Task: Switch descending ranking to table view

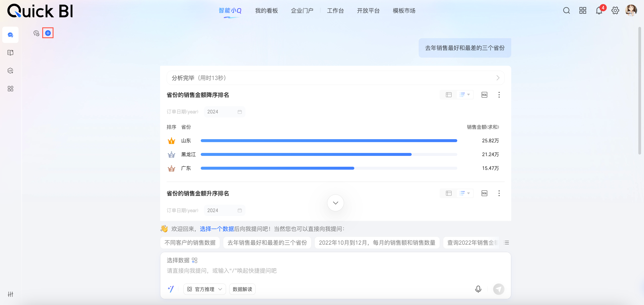Action: (448, 95)
